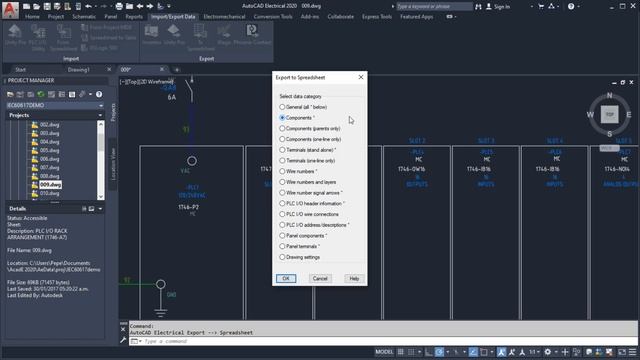Select Components * radio option

tap(282, 118)
